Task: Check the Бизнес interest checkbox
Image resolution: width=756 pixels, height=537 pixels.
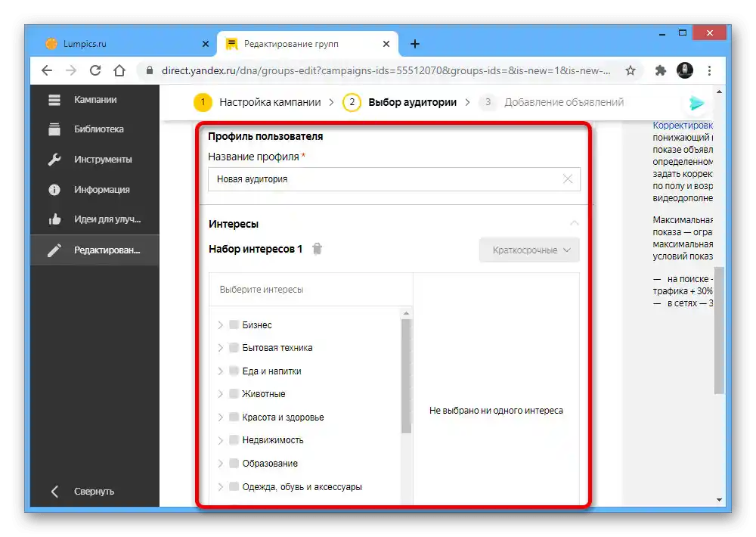Action: pos(234,324)
